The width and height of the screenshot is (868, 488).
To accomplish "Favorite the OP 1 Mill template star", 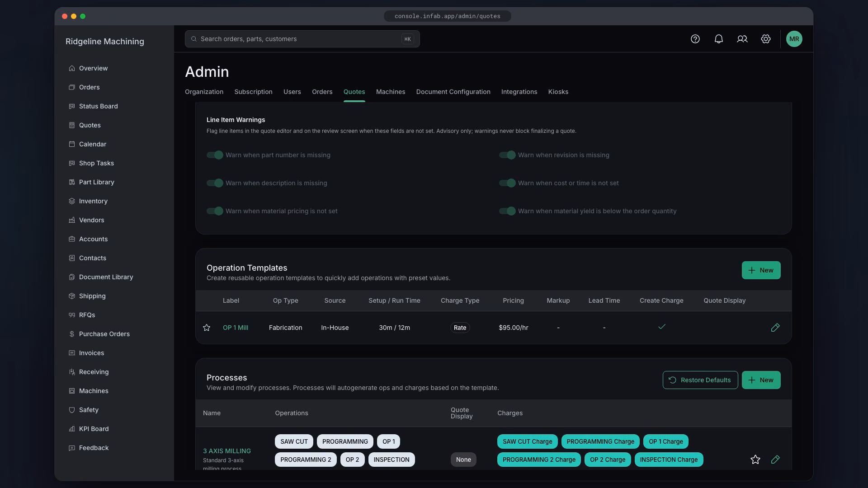I will (207, 328).
